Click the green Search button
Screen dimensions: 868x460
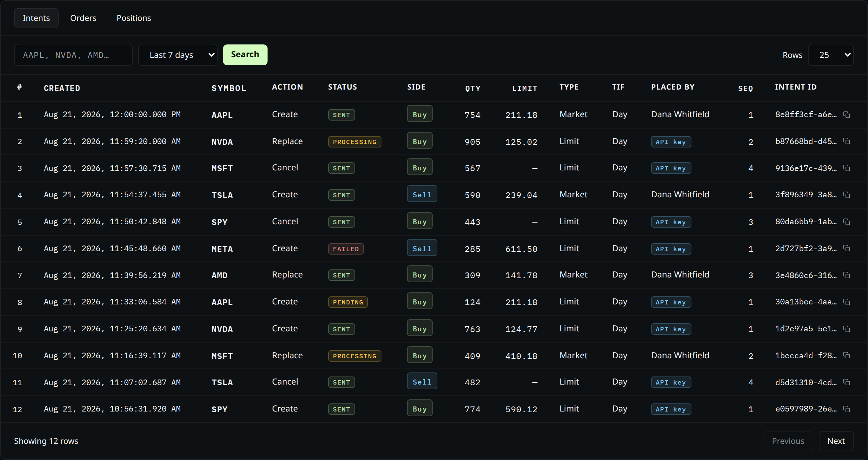click(245, 55)
